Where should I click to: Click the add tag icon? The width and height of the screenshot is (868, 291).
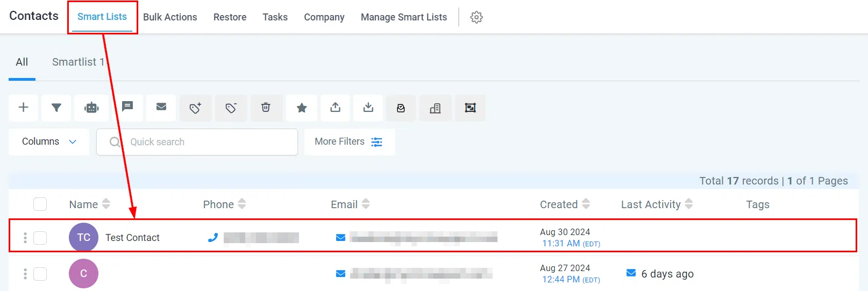coord(196,108)
